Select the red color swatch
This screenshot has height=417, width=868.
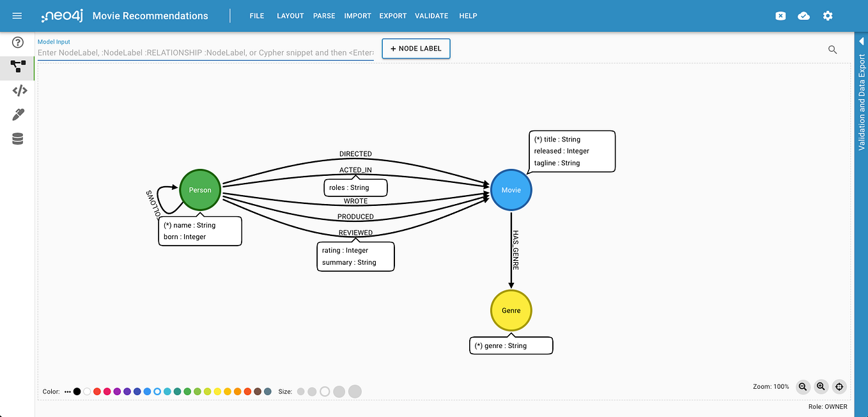(97, 391)
